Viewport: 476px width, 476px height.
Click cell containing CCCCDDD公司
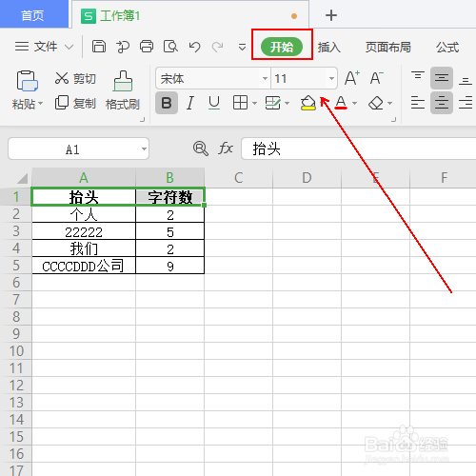(84, 266)
